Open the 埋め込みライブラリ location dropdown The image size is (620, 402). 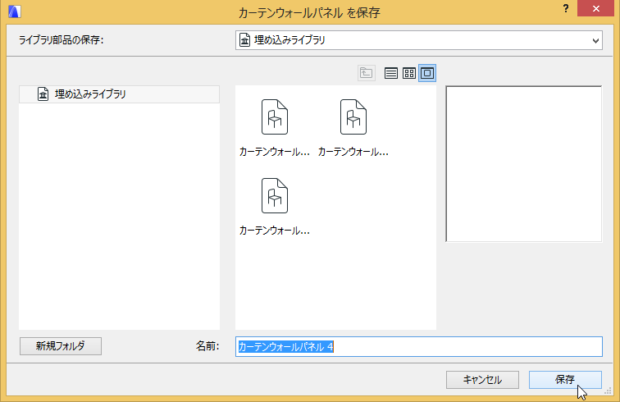[x=419, y=40]
